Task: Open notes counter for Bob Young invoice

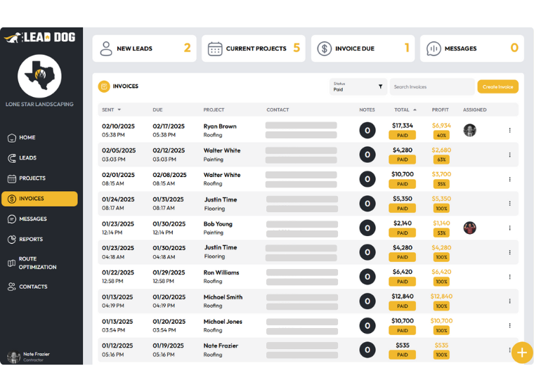Action: pos(367,228)
